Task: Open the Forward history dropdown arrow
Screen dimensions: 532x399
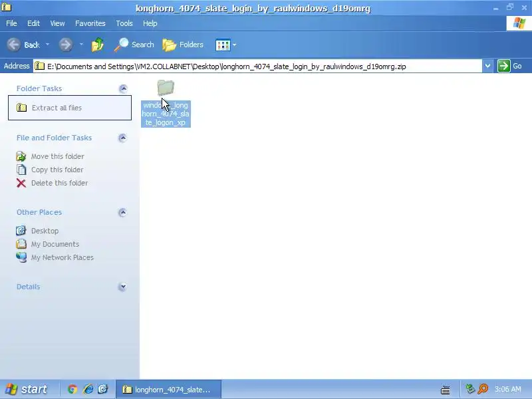Action: 81,45
